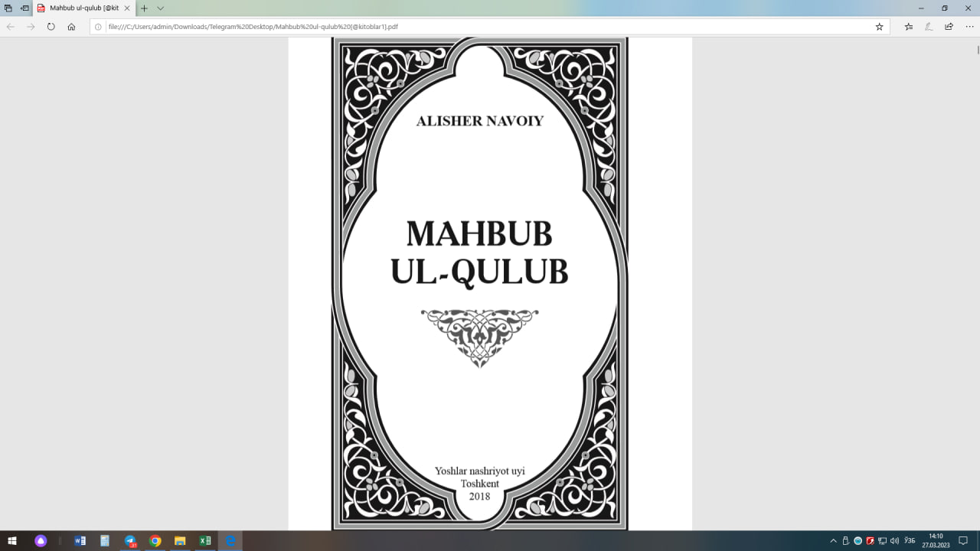The height and width of the screenshot is (551, 980).
Task: Show hidden system tray icons
Action: pyautogui.click(x=833, y=541)
